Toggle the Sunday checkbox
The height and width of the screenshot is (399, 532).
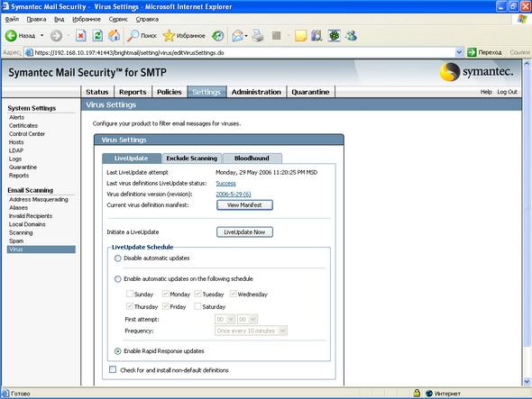coord(129,294)
